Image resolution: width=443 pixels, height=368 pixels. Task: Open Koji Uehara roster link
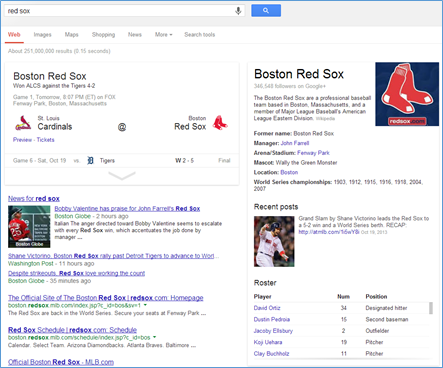pos(268,342)
